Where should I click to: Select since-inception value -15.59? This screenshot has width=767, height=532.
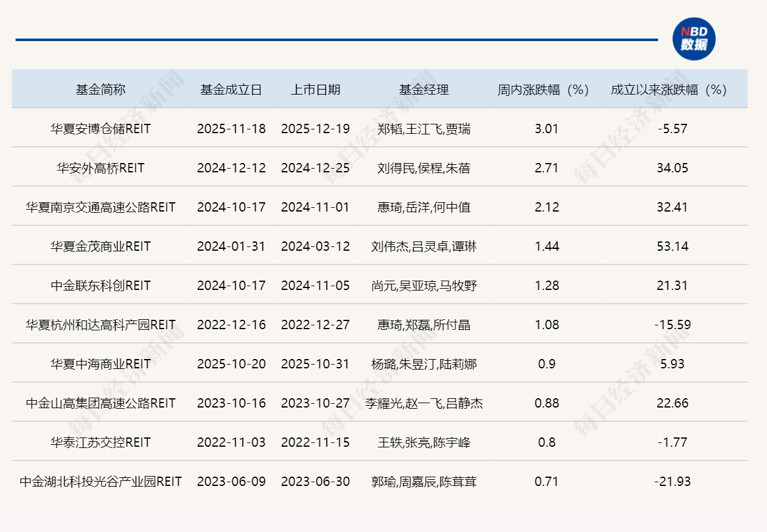(x=672, y=325)
